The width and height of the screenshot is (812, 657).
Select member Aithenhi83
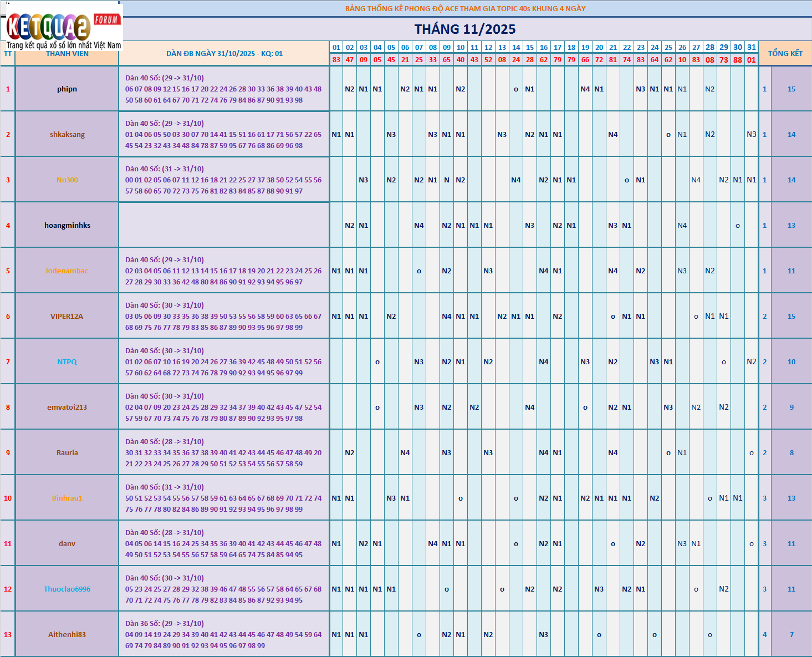pos(67,635)
